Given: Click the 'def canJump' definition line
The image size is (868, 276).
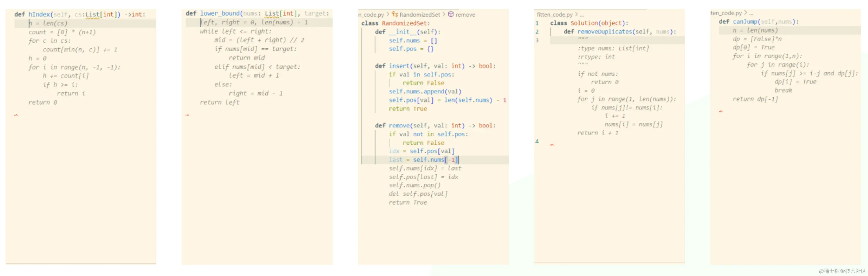Looking at the screenshot, I should pos(759,22).
